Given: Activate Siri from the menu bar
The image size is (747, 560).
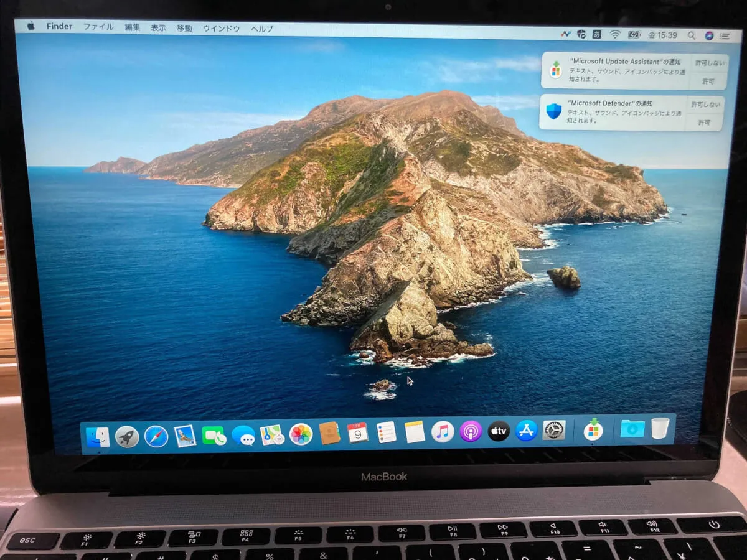Looking at the screenshot, I should click(x=709, y=35).
